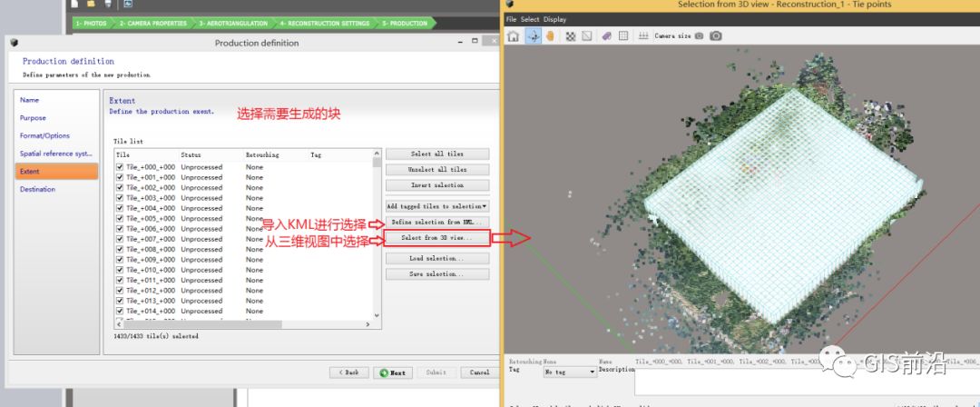Click the tile list vertical scrollbar

377,234
